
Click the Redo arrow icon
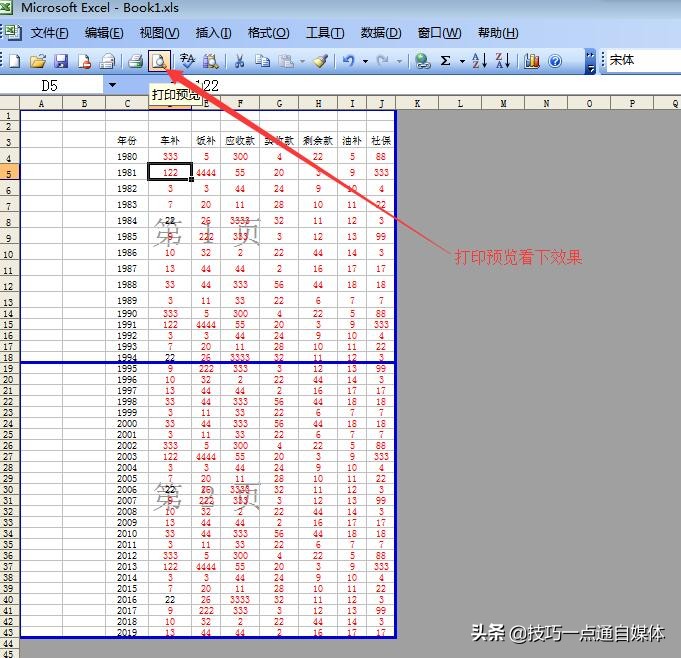click(x=383, y=61)
